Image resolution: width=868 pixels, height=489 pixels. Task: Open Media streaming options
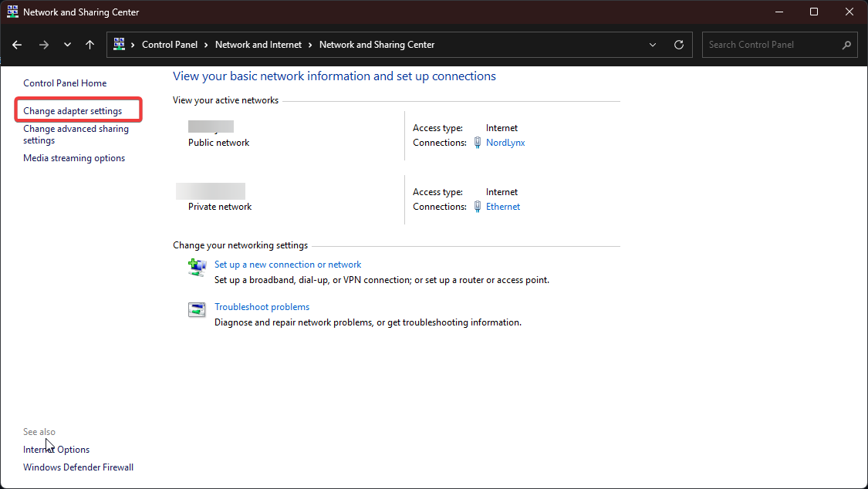point(73,157)
